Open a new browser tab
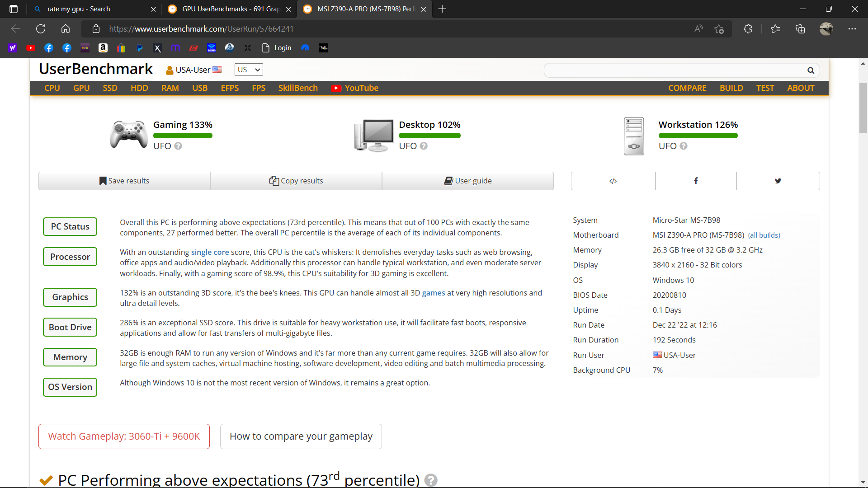The height and width of the screenshot is (488, 868). (442, 9)
